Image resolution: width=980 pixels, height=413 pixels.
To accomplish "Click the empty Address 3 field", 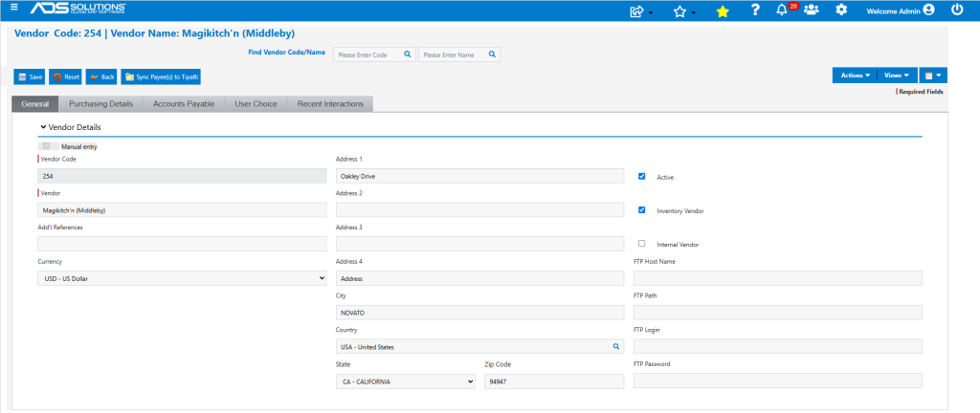I will click(x=480, y=244).
